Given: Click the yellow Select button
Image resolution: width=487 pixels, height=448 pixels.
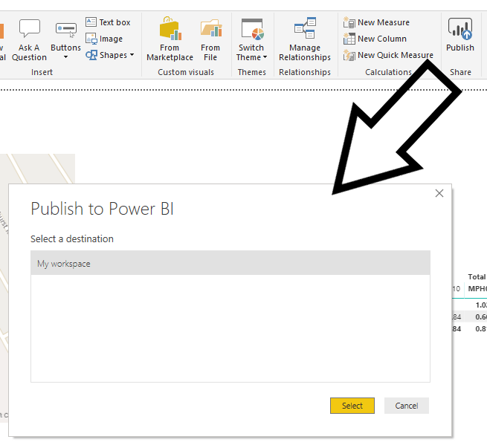Looking at the screenshot, I should pos(352,406).
